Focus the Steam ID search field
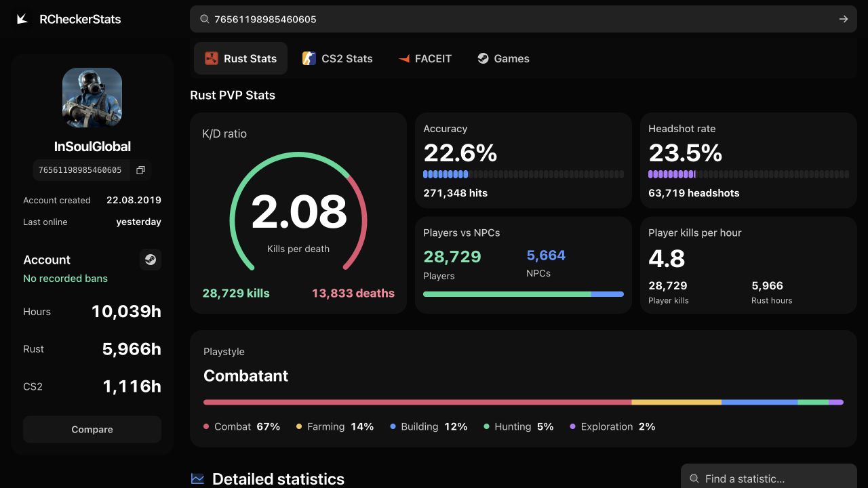Screen dimensions: 868x488 click(x=524, y=19)
